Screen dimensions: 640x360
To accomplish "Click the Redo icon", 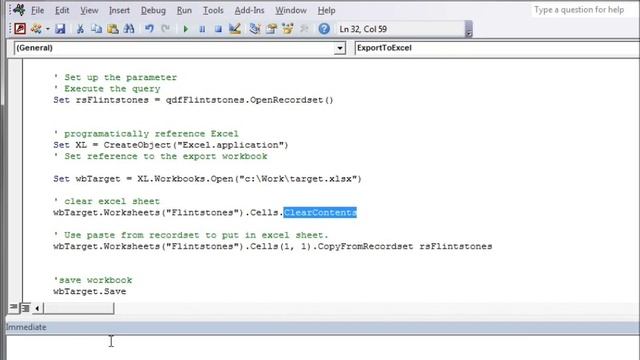I will pyautogui.click(x=165, y=29).
